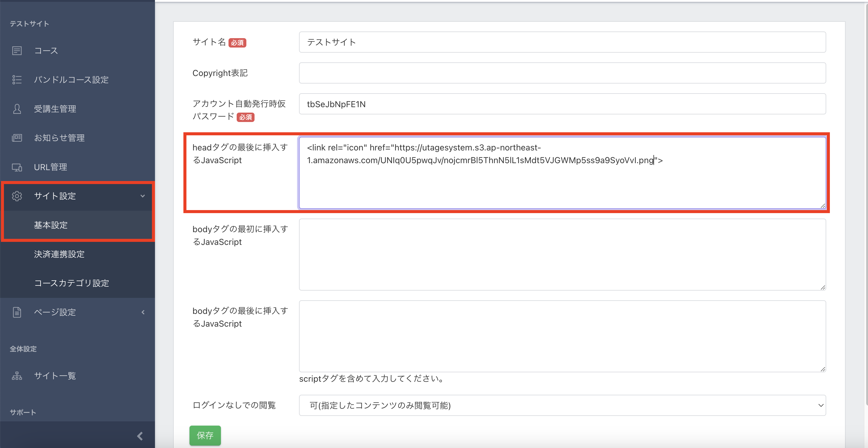The image size is (868, 448).
Task: Click the サイト名 text field
Action: (562, 42)
